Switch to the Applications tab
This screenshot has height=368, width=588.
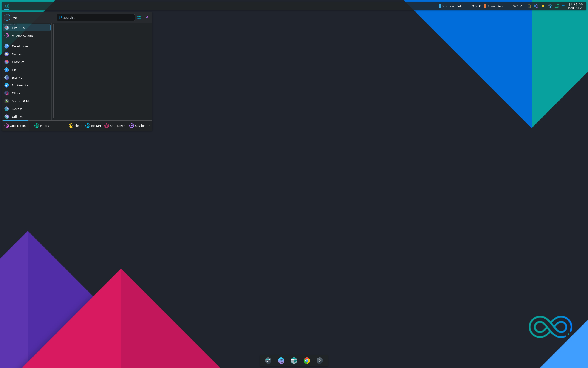pos(16,126)
